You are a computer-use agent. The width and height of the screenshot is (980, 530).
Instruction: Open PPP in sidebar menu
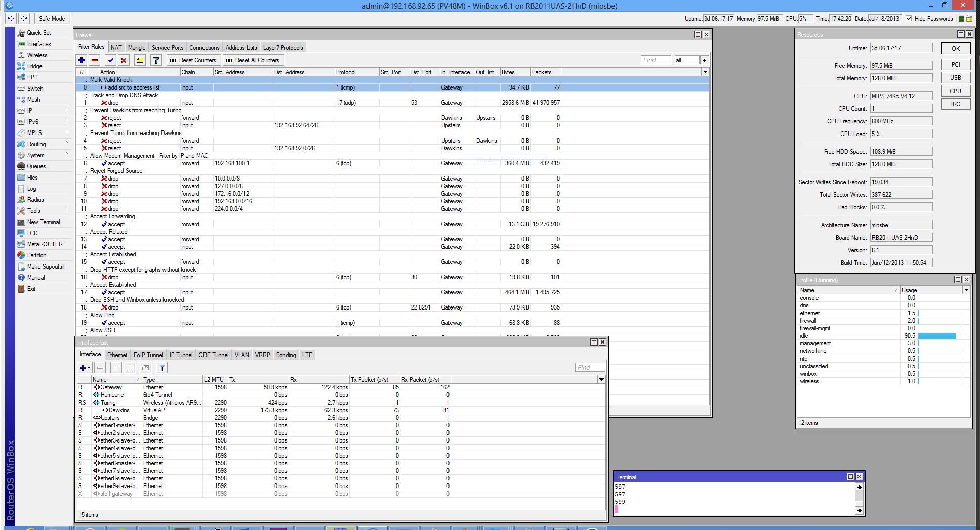(32, 77)
